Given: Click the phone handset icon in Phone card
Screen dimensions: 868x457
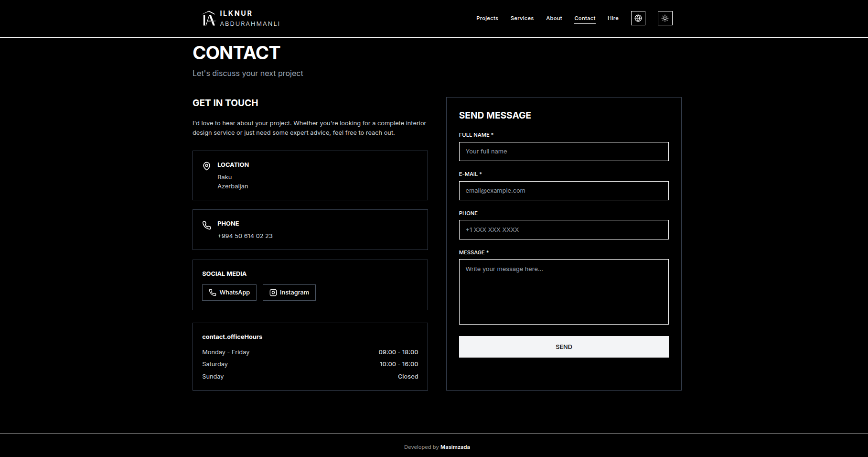Looking at the screenshot, I should (x=206, y=225).
